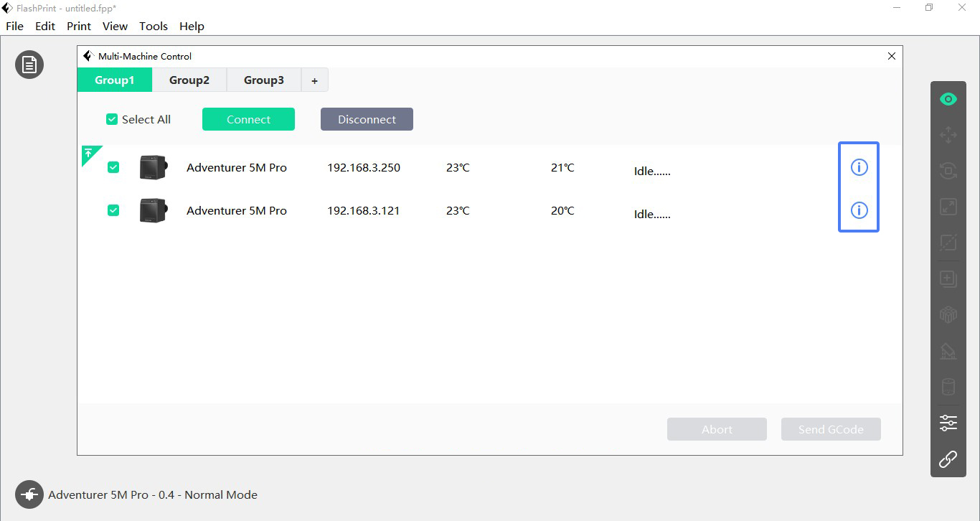
Task: Click the FlashPrint app icon in title bar
Action: pos(7,8)
